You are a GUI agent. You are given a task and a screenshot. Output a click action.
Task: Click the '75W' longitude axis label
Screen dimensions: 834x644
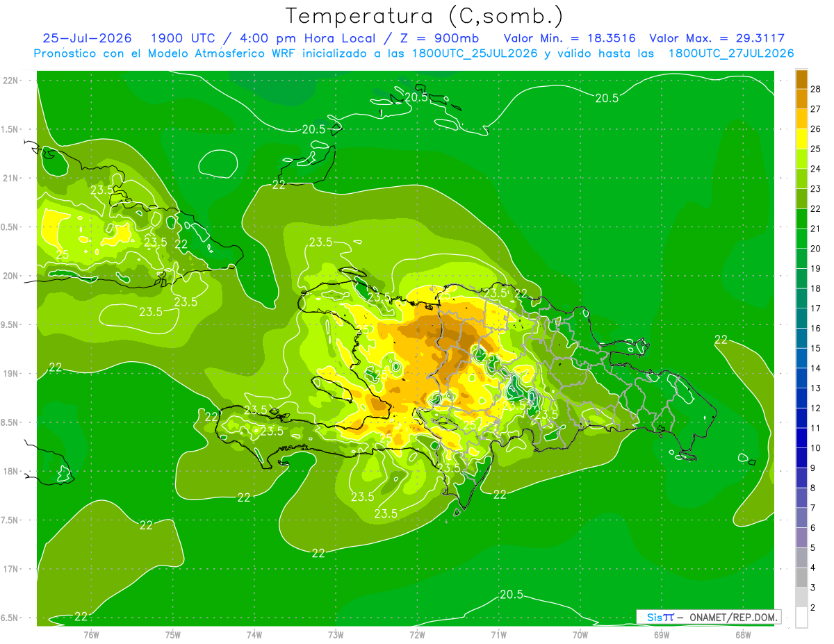tap(173, 634)
